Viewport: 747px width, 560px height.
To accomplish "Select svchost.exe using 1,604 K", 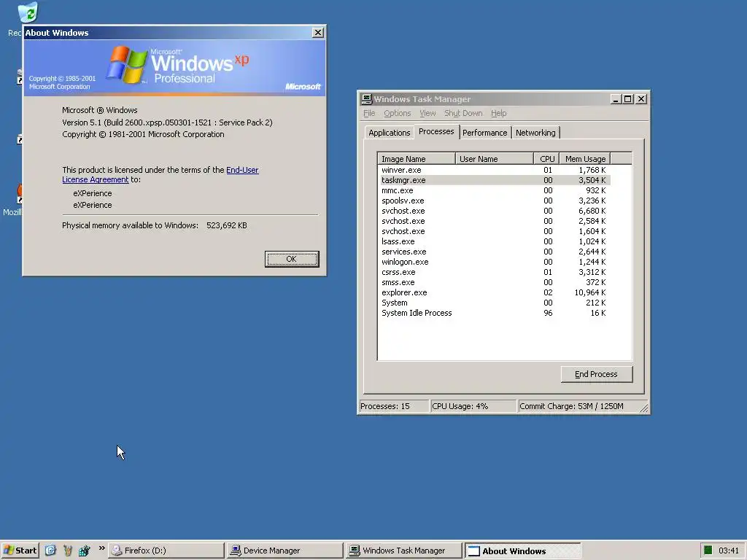I will (494, 231).
